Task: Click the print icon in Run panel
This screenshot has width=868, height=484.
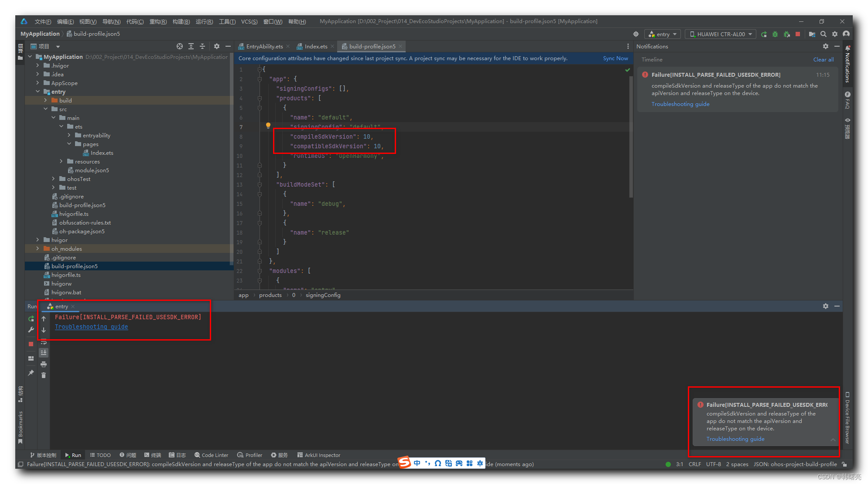Action: click(x=44, y=364)
